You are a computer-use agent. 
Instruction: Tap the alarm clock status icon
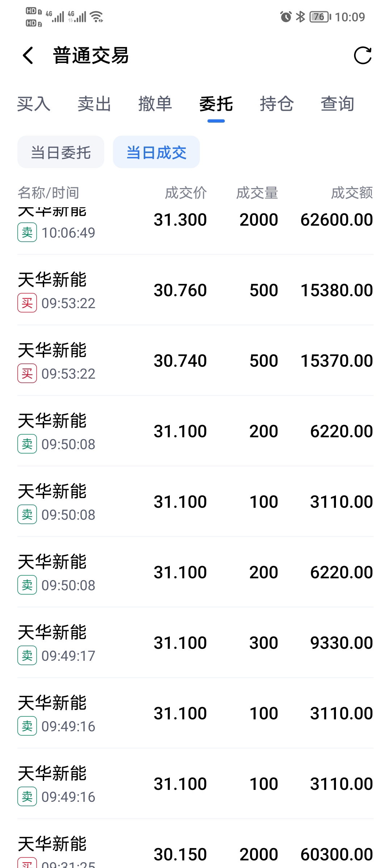[286, 17]
